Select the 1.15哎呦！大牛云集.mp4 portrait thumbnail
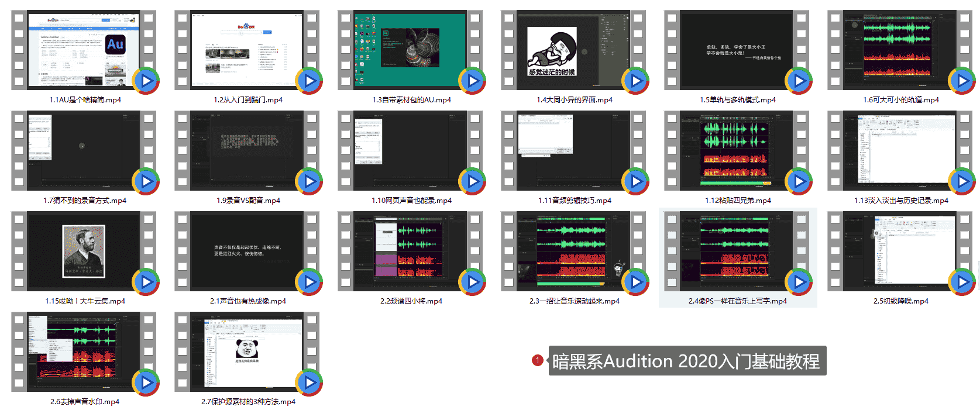This screenshot has width=980, height=410. pos(84,251)
